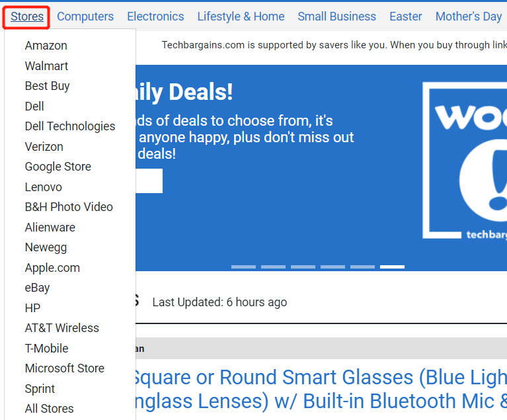
Task: Choose the Dell store entry
Action: pyautogui.click(x=34, y=106)
